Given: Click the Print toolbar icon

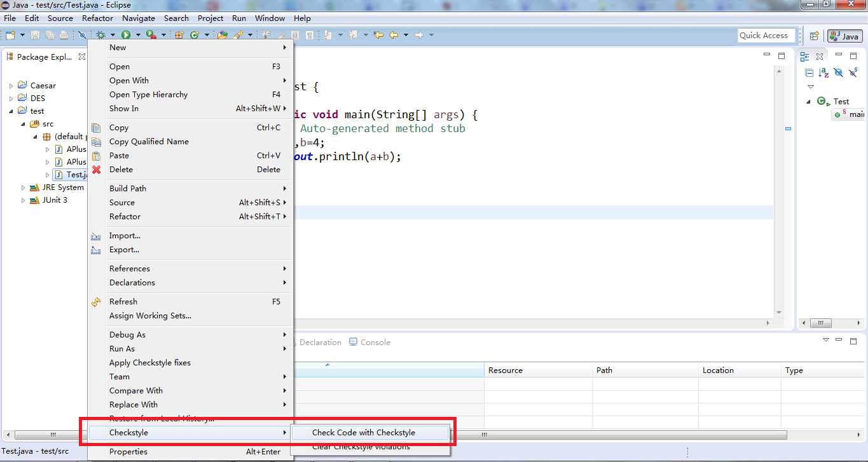Looking at the screenshot, I should tap(64, 35).
